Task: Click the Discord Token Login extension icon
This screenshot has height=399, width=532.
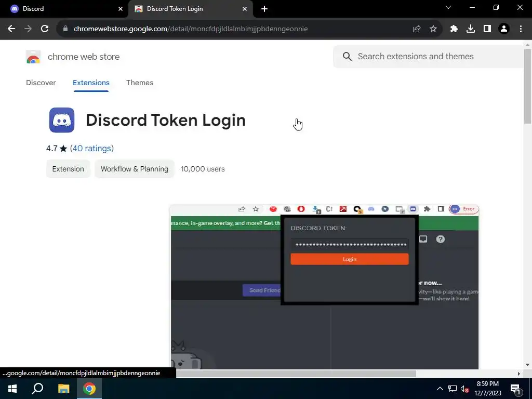Action: [62, 120]
